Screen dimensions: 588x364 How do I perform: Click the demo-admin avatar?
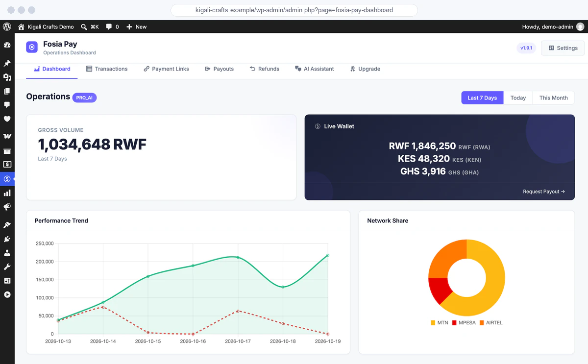click(580, 26)
